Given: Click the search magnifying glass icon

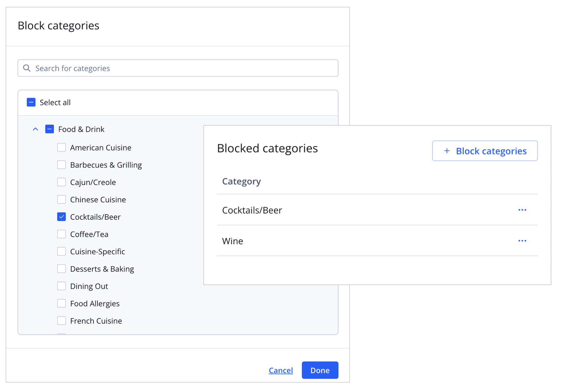Looking at the screenshot, I should tap(27, 68).
